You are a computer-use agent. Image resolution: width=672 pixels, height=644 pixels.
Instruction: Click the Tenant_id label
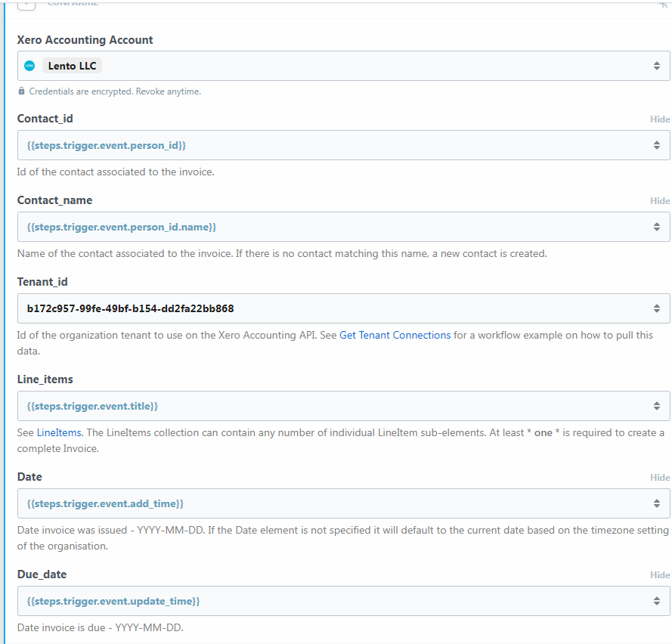pos(42,282)
